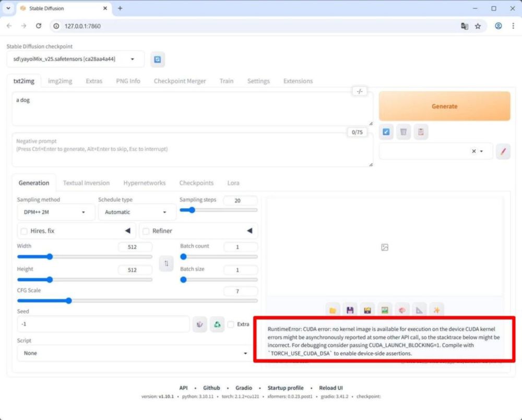Open the Stable Diffusion checkpoint dropdown
The width and height of the screenshot is (522, 420).
pyautogui.click(x=75, y=59)
